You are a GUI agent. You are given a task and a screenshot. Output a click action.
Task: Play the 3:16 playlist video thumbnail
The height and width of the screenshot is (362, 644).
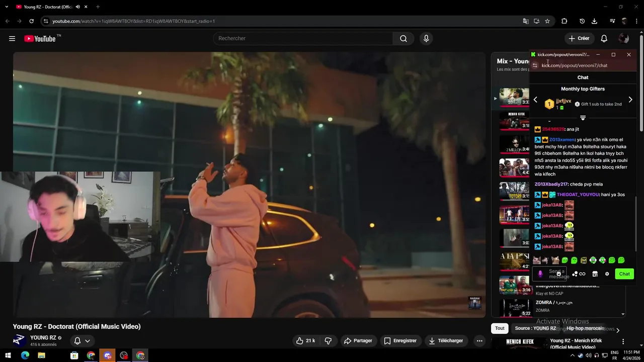click(515, 285)
